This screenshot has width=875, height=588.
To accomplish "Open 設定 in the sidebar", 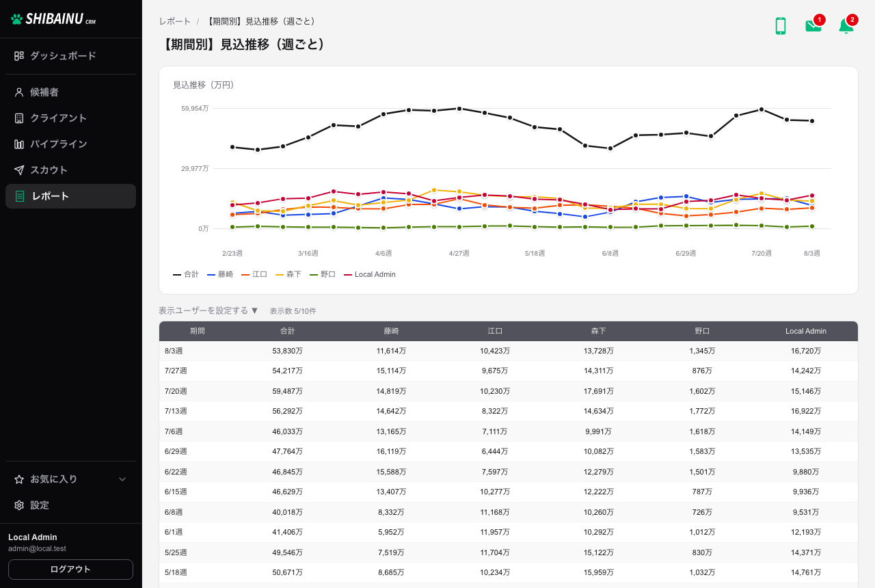I will (71, 505).
